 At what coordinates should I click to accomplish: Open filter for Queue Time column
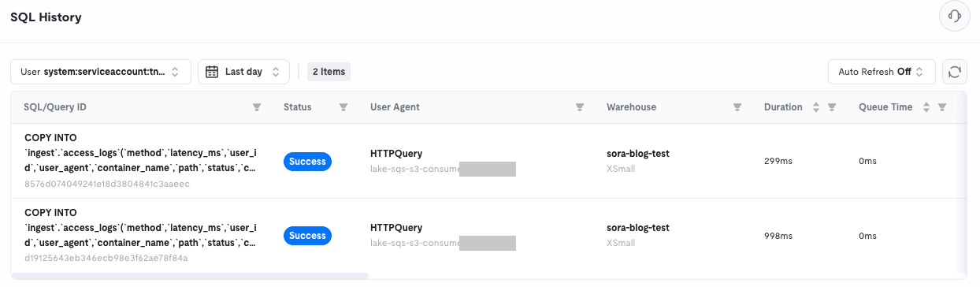(942, 107)
